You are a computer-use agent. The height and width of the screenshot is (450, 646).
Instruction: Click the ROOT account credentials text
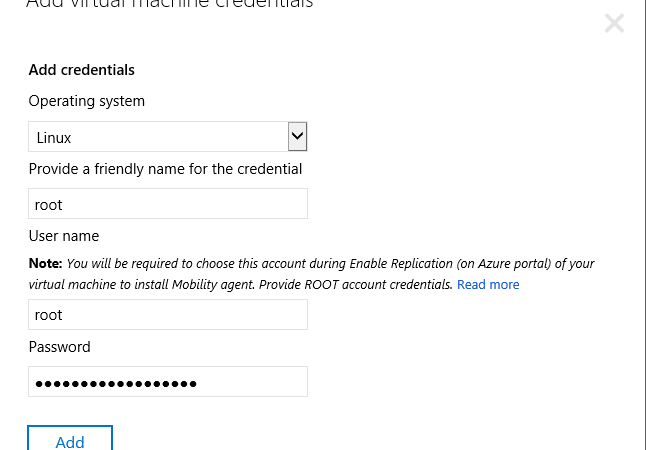379,284
